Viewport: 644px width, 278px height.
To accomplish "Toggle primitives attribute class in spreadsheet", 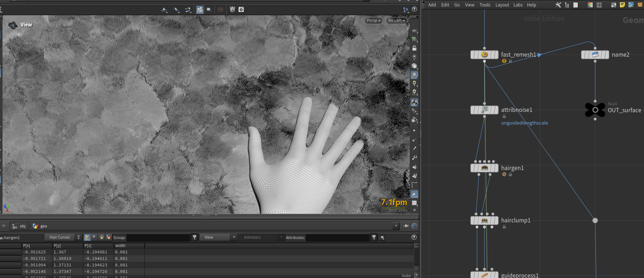I will [102, 237].
